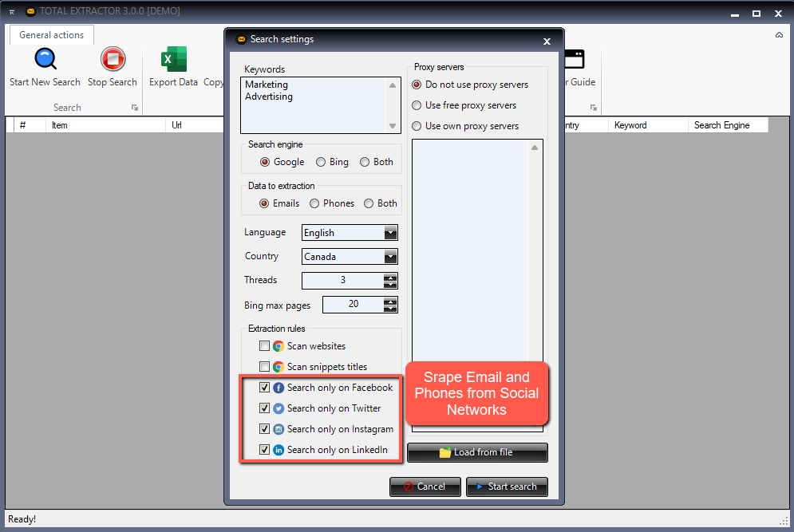Screen dimensions: 794x532
Task: Click the Bing max pages number field
Action: point(354,304)
